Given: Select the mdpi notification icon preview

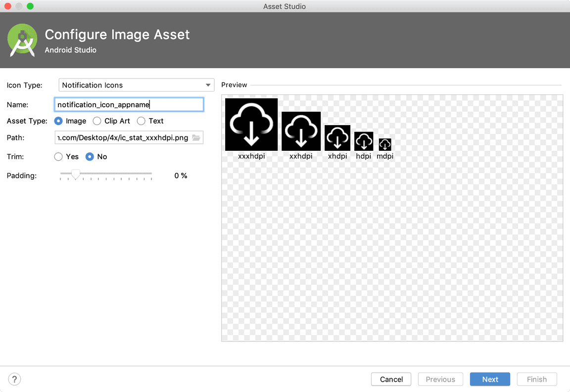Looking at the screenshot, I should coord(385,145).
